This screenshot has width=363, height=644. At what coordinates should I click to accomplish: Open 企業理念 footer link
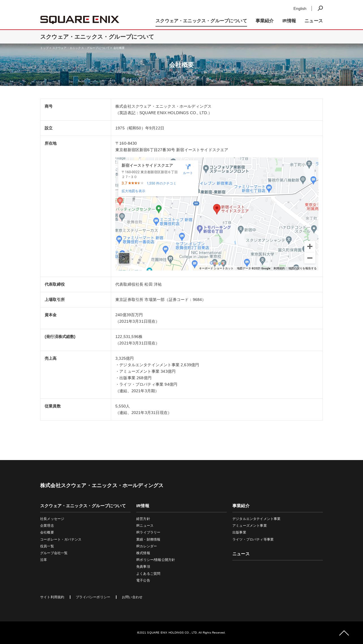coord(47,526)
